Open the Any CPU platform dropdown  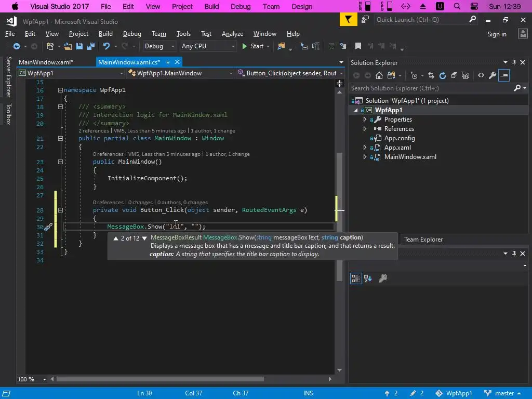(208, 46)
